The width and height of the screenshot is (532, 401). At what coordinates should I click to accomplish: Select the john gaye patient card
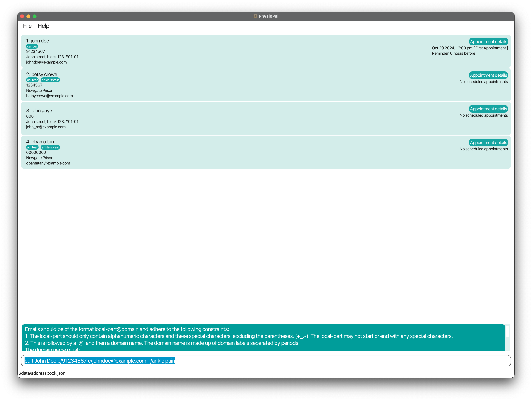[241, 118]
